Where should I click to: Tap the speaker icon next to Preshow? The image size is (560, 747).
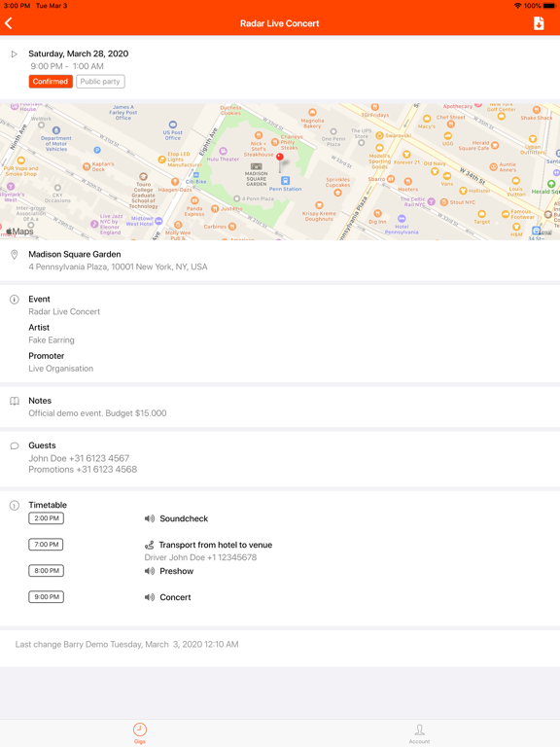tap(150, 571)
